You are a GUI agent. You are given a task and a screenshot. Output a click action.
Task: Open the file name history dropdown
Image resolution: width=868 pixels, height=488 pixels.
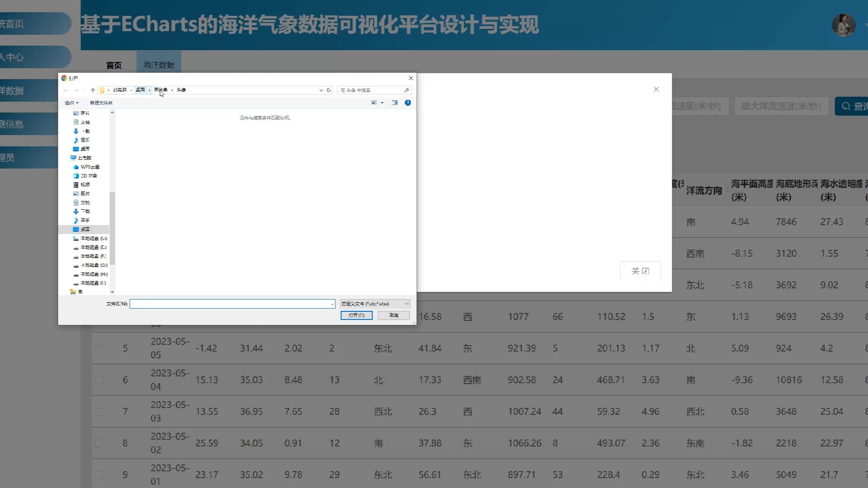point(332,304)
